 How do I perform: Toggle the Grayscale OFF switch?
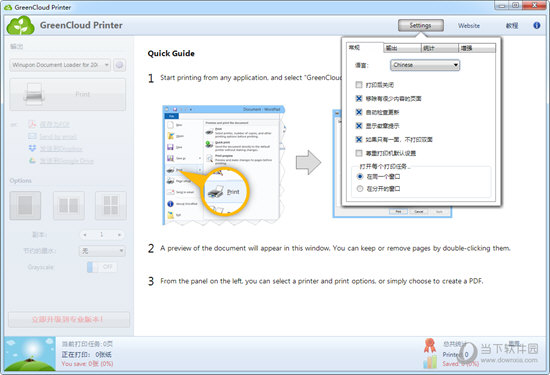click(102, 267)
